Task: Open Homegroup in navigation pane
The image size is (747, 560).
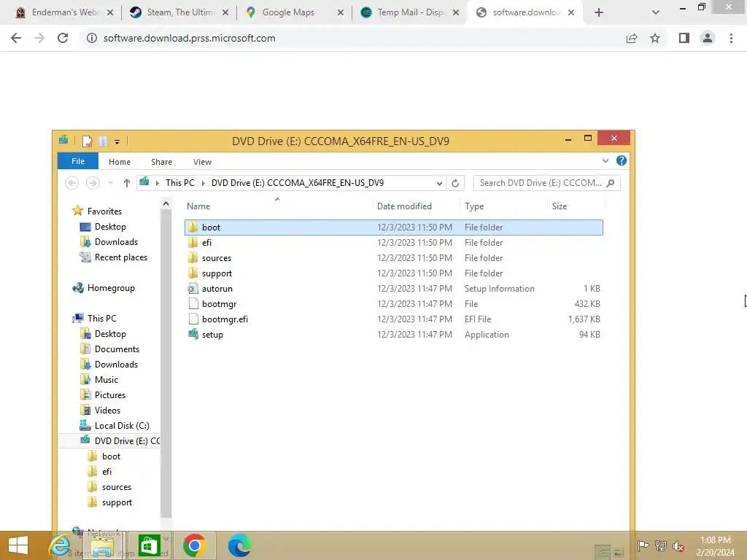Action: [x=111, y=288]
